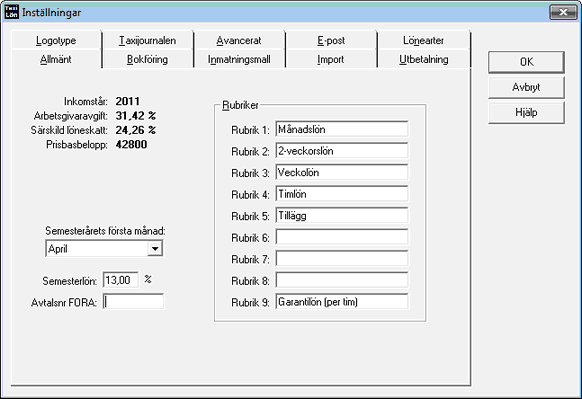Click the Rubriker group label
582x399 pixels.
click(x=240, y=105)
